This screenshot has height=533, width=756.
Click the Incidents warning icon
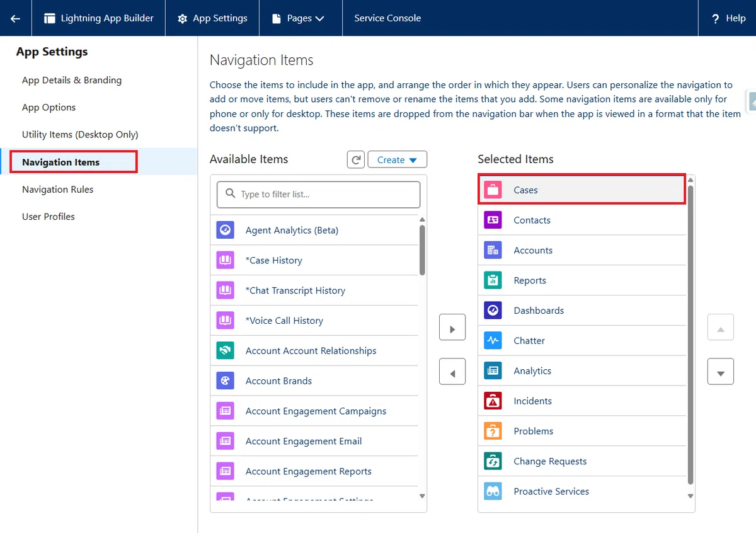(493, 401)
